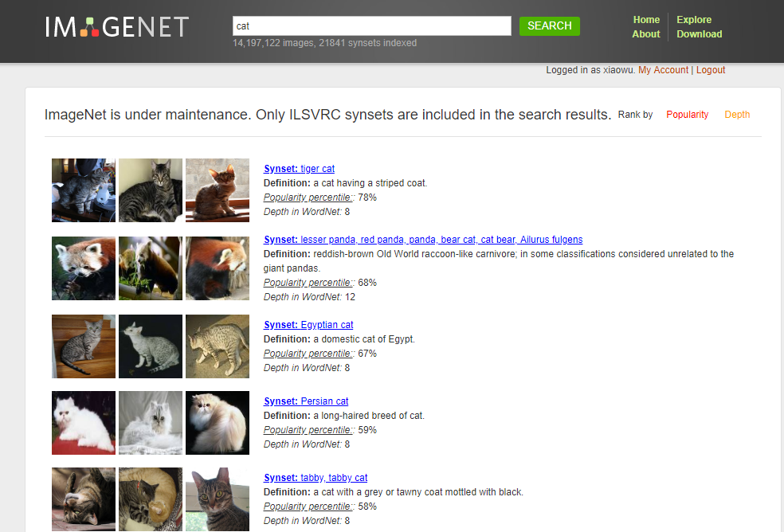The image size is (784, 532).
Task: Click Persian cat thumbnail on white blanket
Action: coord(151,423)
